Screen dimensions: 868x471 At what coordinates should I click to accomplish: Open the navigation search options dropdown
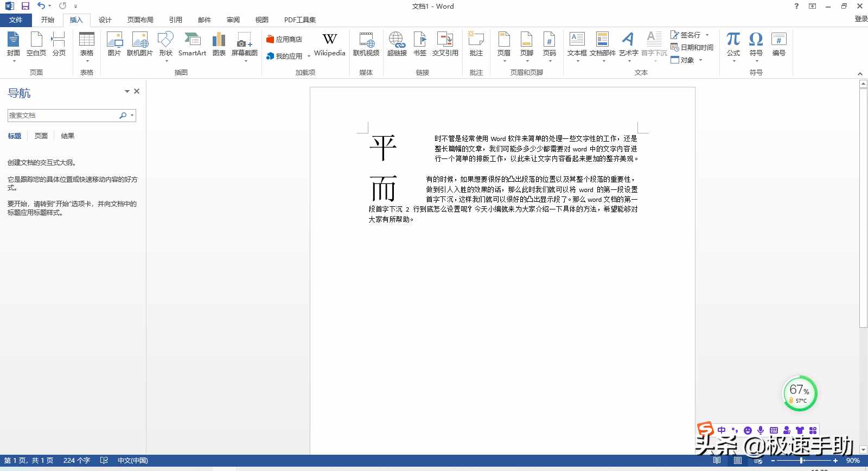(132, 116)
